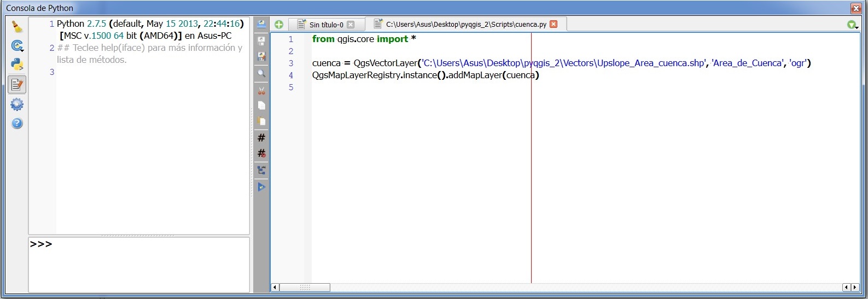Click 'Python 2.7.5' console output line
Image resolution: width=868 pixels, height=299 pixels.
pyautogui.click(x=150, y=24)
